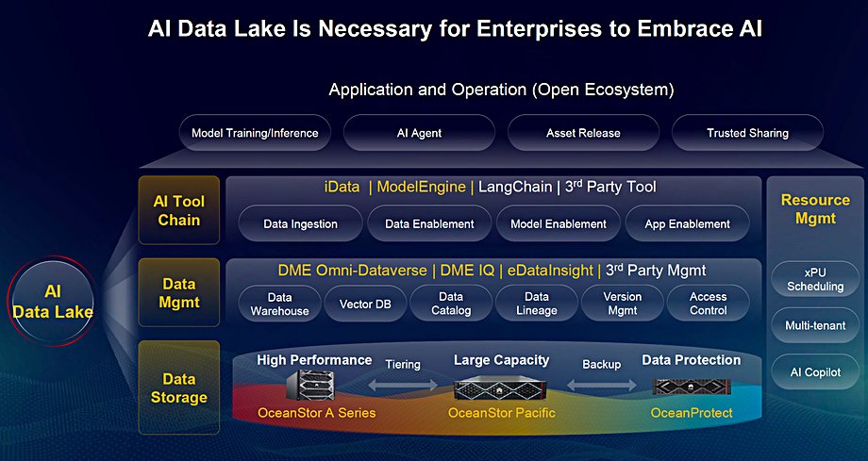Click the AI Agent pill
Screen dimensions: 868x461
[419, 133]
